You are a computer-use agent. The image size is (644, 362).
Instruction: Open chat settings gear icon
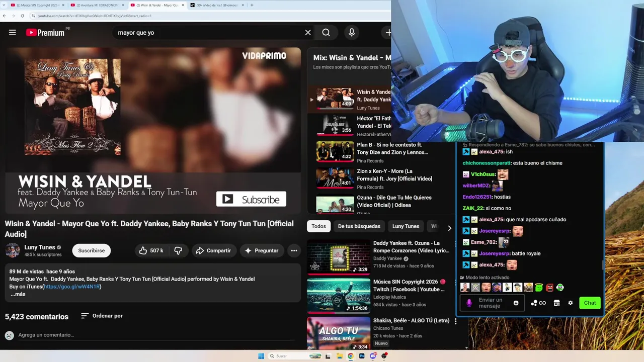571,303
